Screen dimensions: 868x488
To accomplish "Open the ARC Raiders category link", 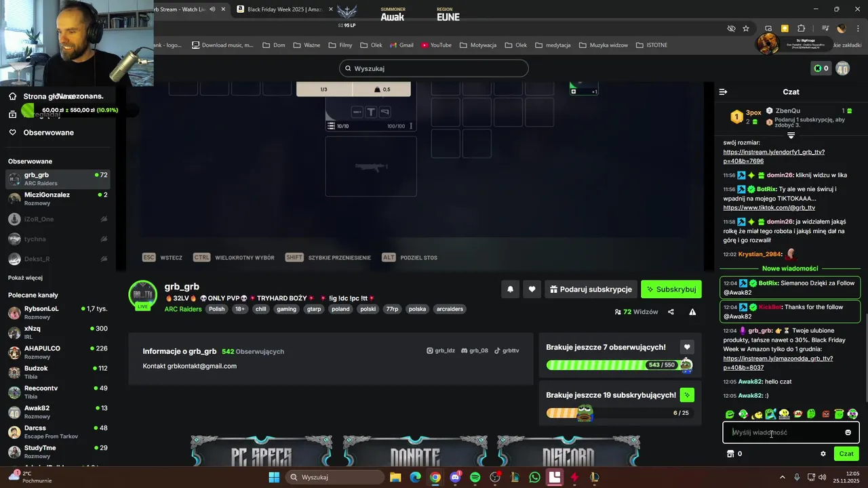I will click(x=183, y=309).
